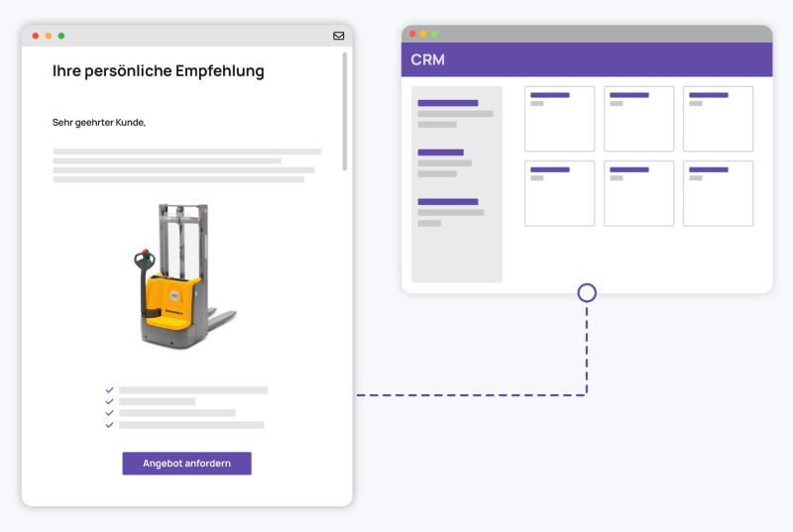Click the email window vertical scrollbar
Image resolution: width=793 pixels, height=532 pixels.
[x=345, y=111]
